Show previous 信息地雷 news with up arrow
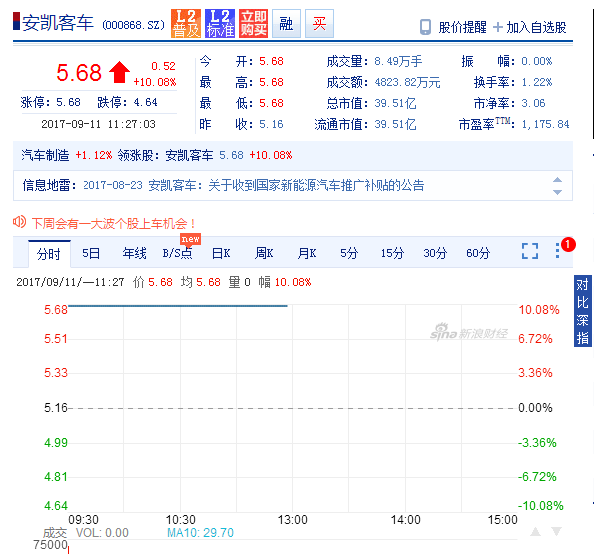Viewport: 594px width, 554px height. [x=557, y=180]
